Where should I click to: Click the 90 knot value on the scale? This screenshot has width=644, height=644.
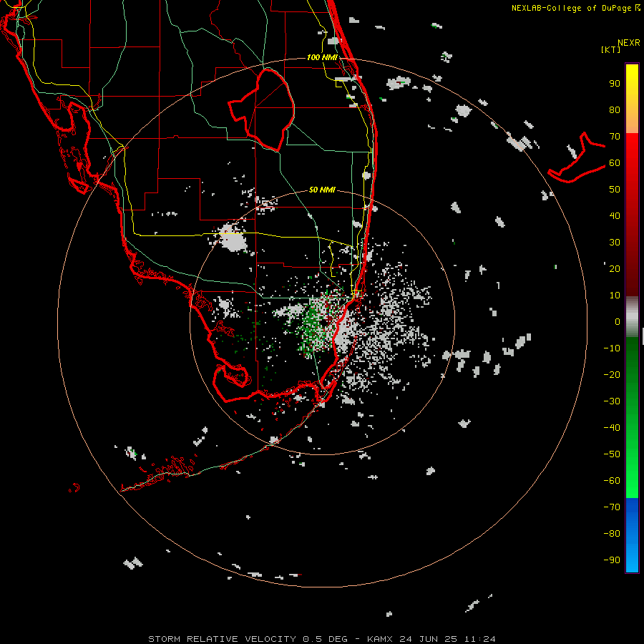coord(615,84)
